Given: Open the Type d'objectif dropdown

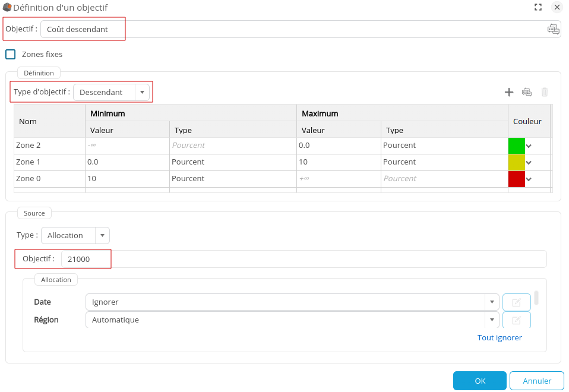Looking at the screenshot, I should coord(142,92).
